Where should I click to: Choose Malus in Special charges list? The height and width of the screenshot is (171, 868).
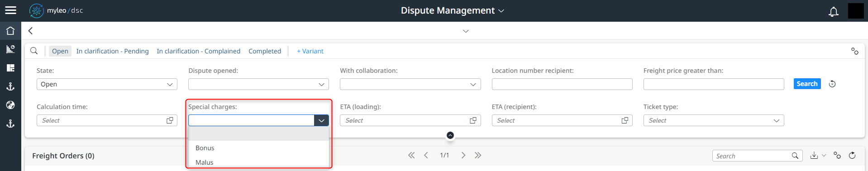[258, 162]
